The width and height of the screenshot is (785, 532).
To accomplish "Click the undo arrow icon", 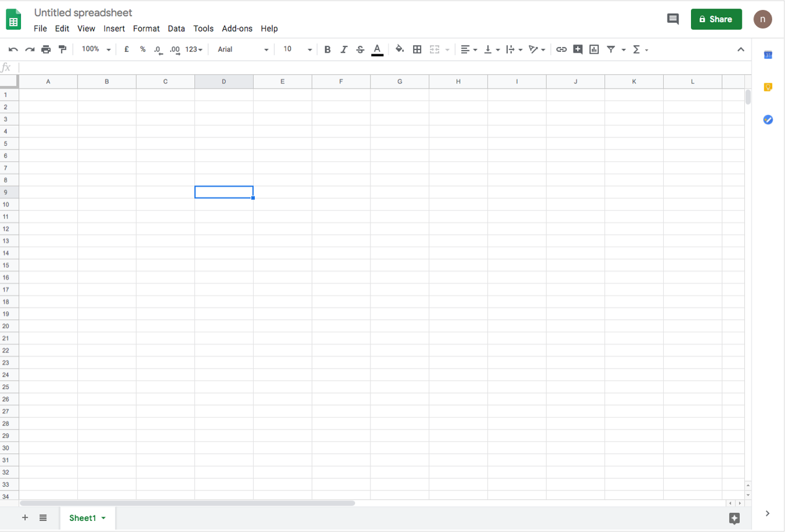I will pyautogui.click(x=13, y=49).
